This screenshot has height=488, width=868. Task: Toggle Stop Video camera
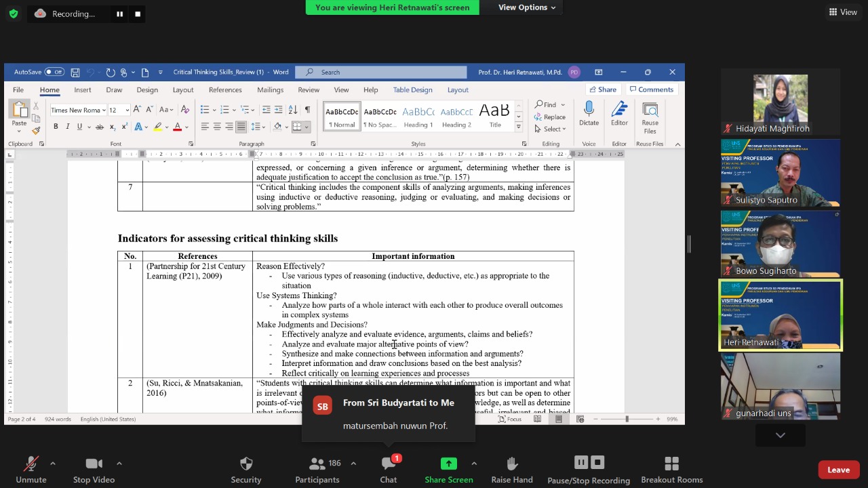pyautogui.click(x=94, y=464)
